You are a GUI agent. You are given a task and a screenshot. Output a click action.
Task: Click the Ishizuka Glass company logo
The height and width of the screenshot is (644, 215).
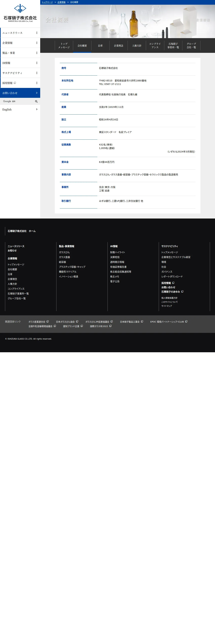click(20, 13)
